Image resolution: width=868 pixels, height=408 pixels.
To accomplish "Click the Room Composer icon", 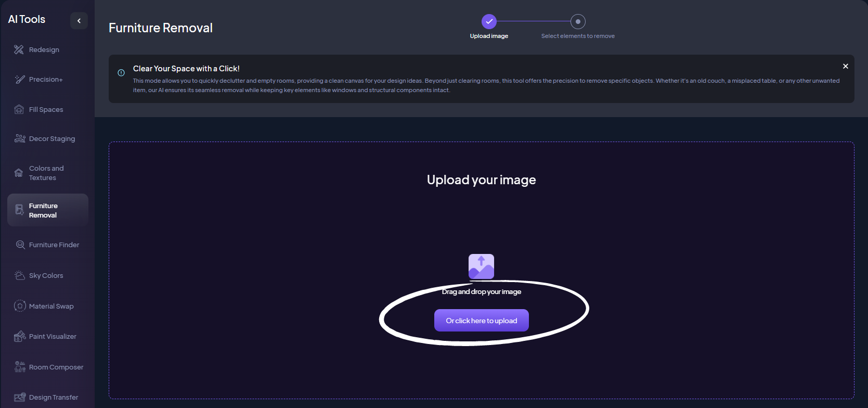I will (x=20, y=367).
